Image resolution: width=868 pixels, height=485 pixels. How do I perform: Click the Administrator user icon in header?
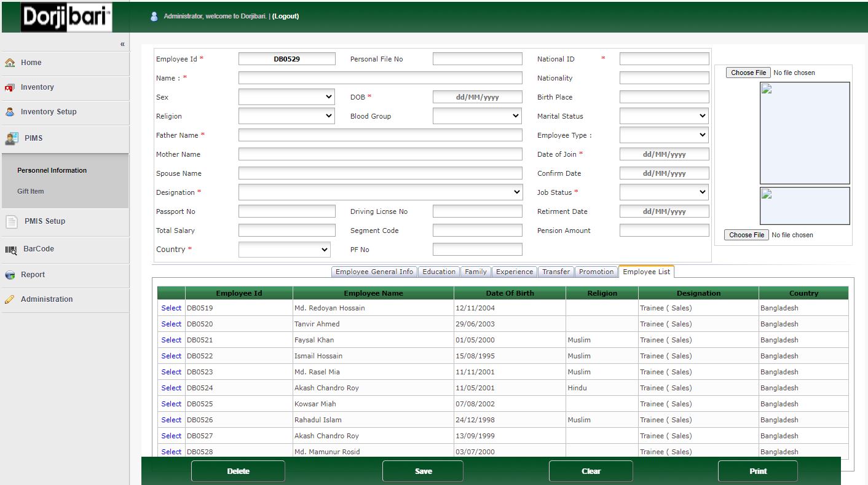[154, 16]
